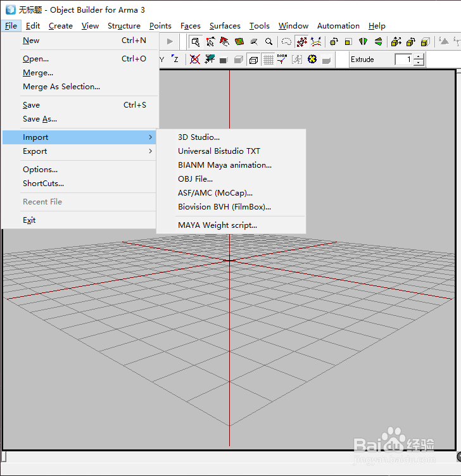Click the green and red crossed face icon
This screenshot has height=476, width=461.
click(x=239, y=42)
